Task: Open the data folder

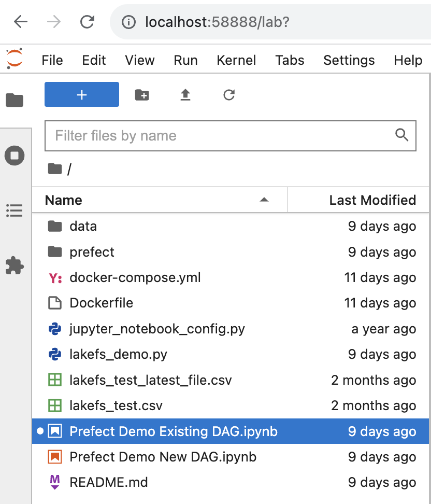Action: tap(83, 226)
